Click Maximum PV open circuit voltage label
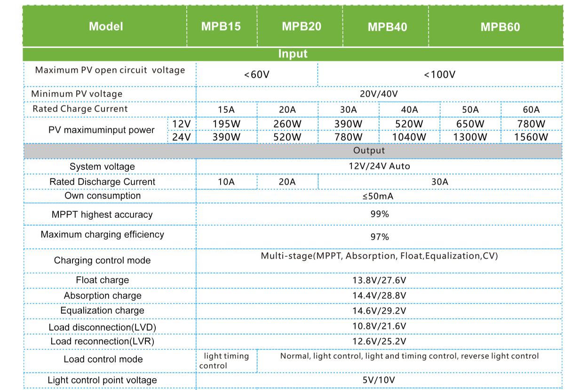The image size is (588, 390). (110, 70)
